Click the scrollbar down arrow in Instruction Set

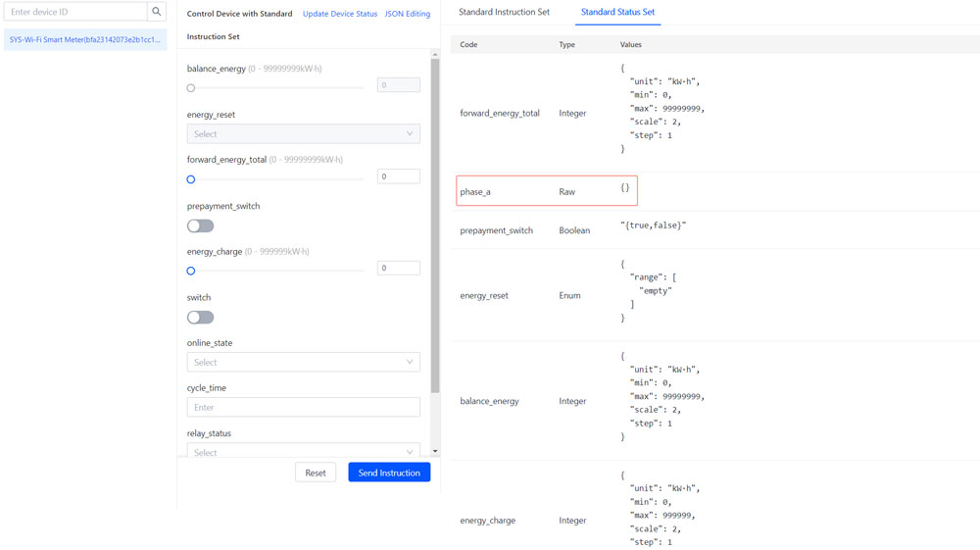[x=435, y=451]
